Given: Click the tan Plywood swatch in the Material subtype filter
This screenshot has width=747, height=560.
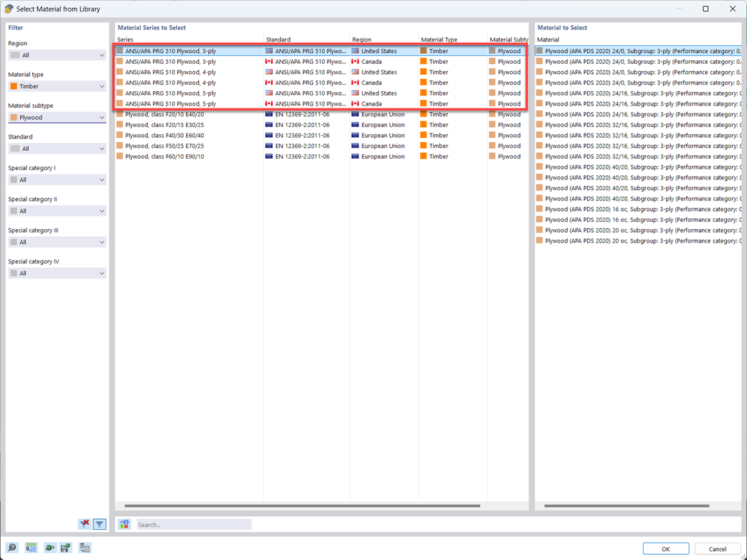Looking at the screenshot, I should click(x=14, y=118).
